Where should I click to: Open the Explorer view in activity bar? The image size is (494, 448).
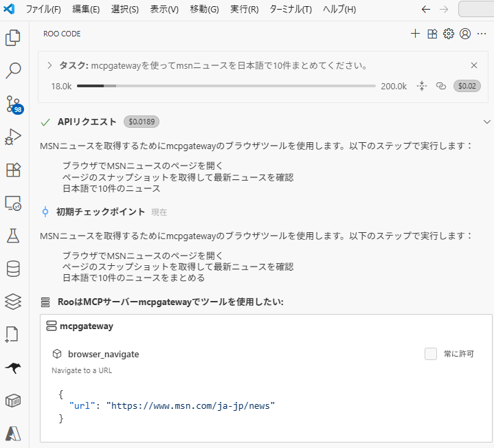point(13,38)
